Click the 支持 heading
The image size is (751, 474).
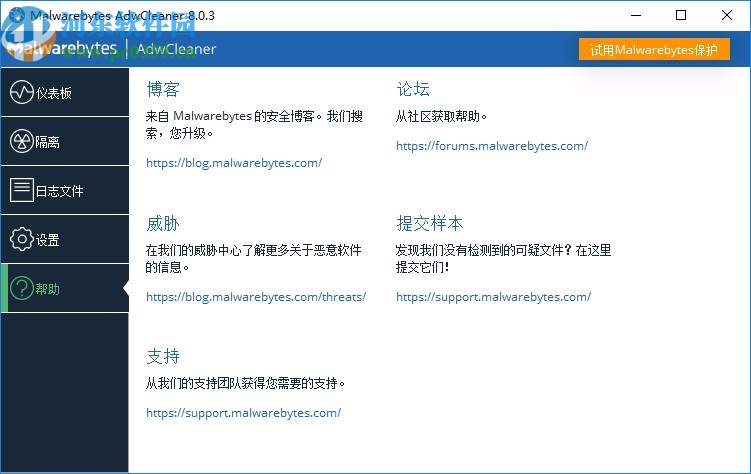tap(163, 356)
